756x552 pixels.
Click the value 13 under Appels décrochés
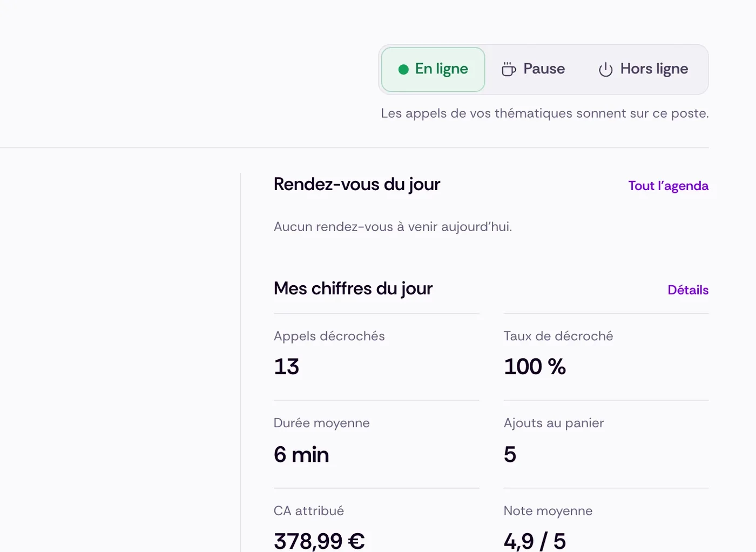(286, 367)
